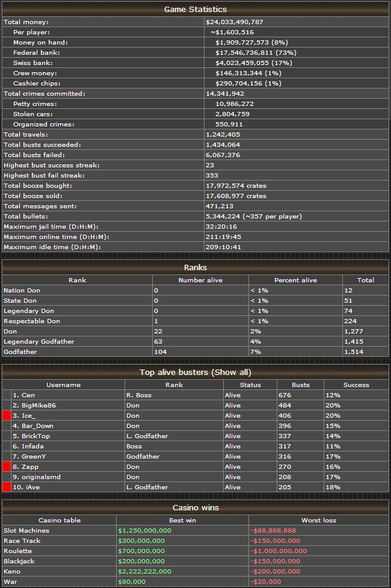Image resolution: width=391 pixels, height=588 pixels.
Task: Click the Casino table column header
Action: pyautogui.click(x=59, y=521)
